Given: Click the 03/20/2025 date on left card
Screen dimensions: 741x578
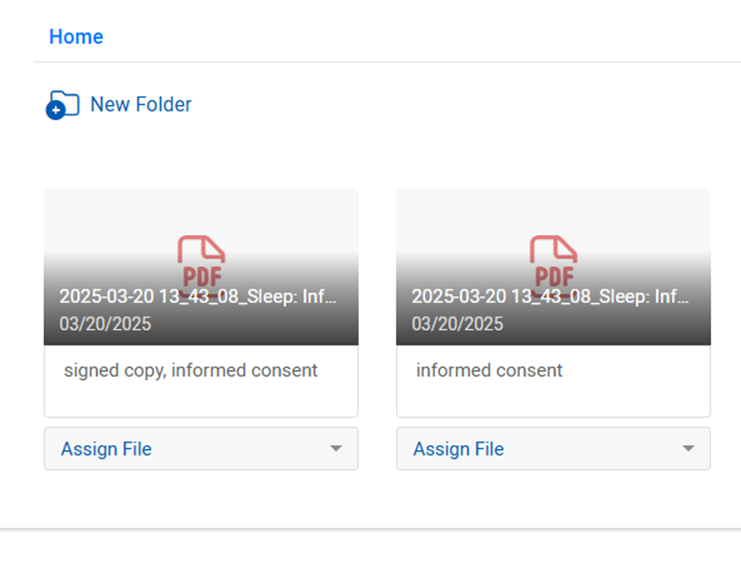Looking at the screenshot, I should (105, 324).
